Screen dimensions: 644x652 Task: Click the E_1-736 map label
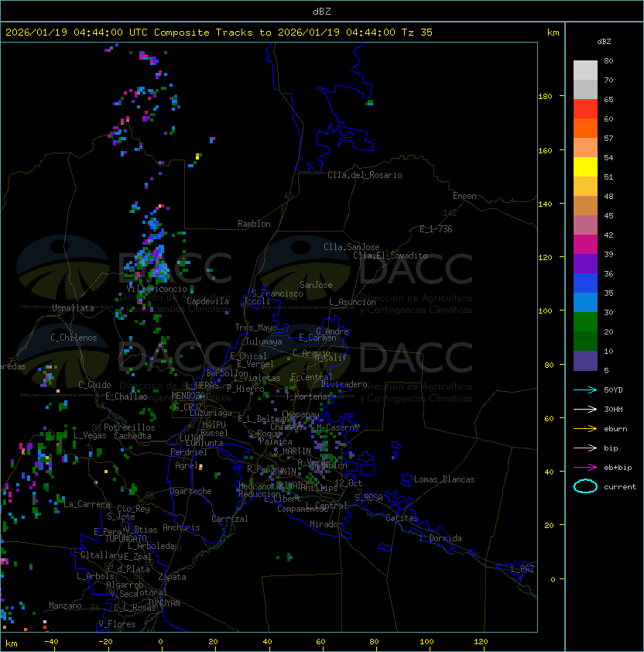click(436, 229)
